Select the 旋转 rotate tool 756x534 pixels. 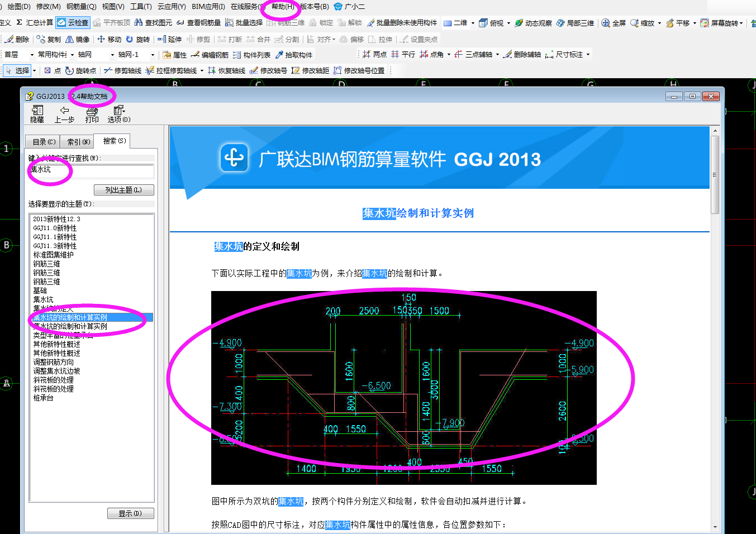pyautogui.click(x=138, y=39)
